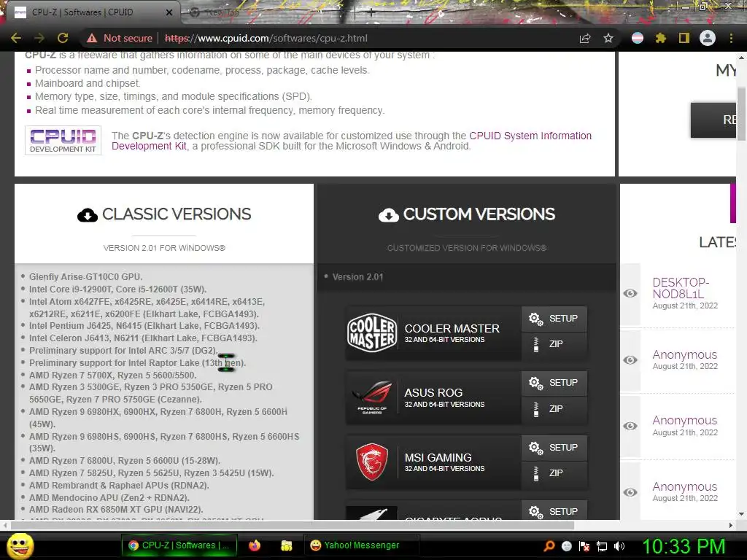The image size is (747, 560).
Task: Open the smiley start button in taskbar
Action: 20,545
